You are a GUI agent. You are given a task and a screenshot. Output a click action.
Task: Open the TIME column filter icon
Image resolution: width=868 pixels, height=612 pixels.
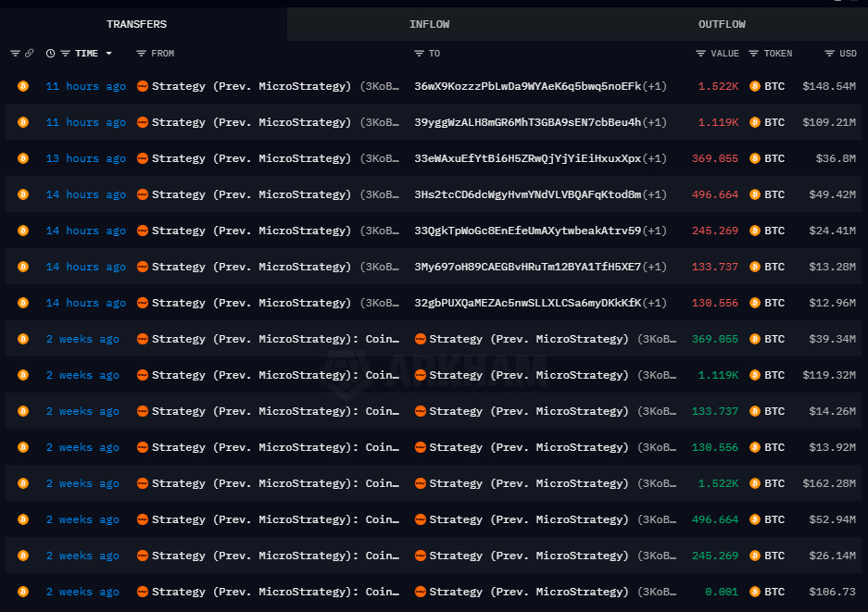[66, 53]
